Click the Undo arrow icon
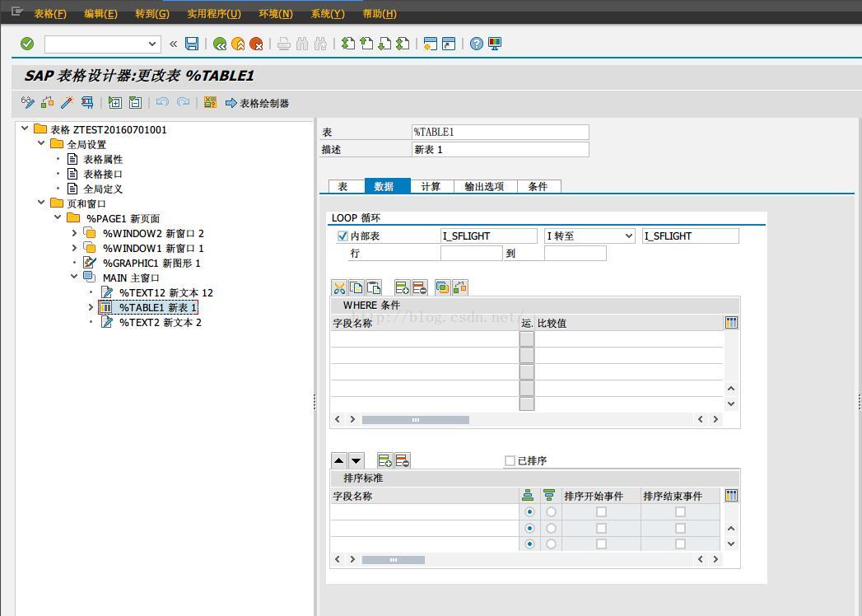 pos(162,102)
